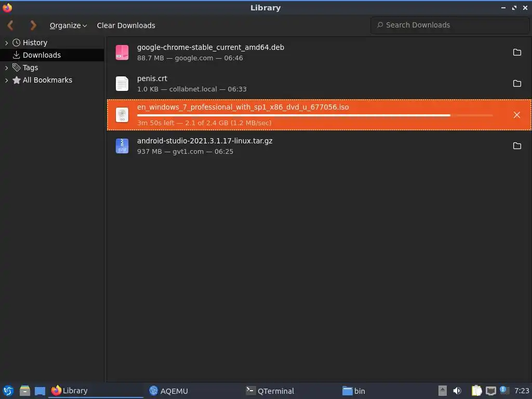Click the network connection tray icon
This screenshot has height=399, width=532.
pos(490,391)
